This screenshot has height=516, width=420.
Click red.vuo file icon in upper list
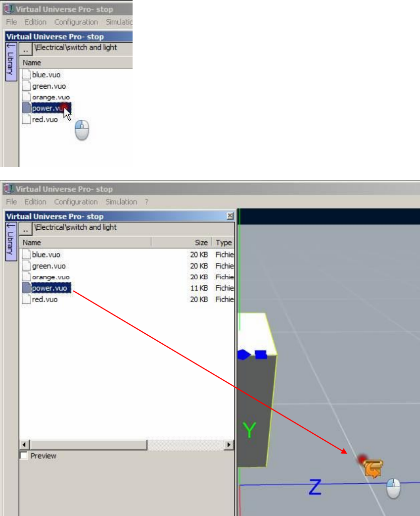click(26, 119)
